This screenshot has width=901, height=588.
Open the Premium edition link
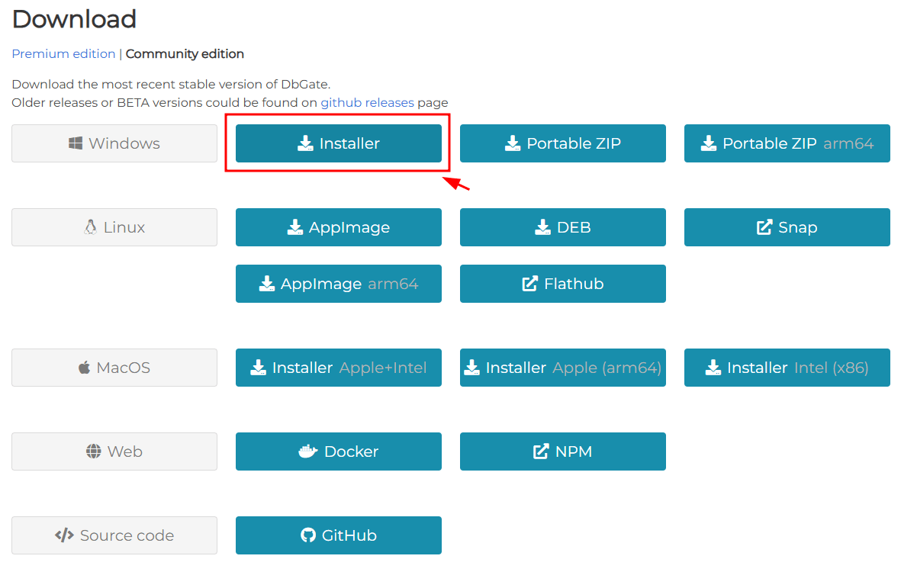63,54
